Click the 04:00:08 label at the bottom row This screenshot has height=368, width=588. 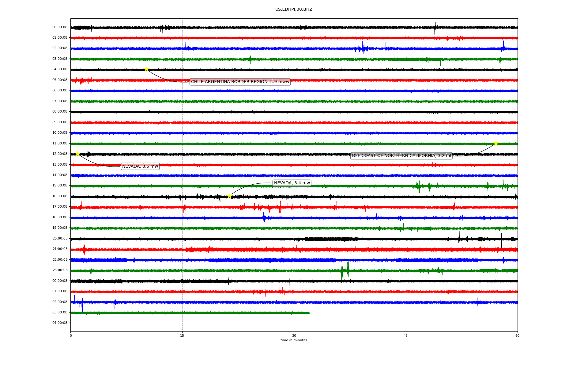[60, 323]
